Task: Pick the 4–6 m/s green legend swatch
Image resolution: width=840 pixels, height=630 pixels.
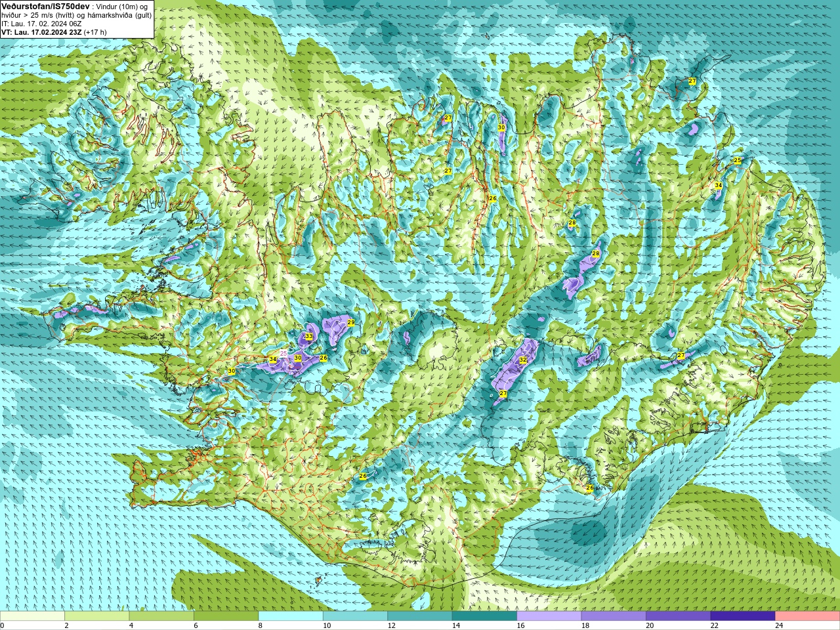Action: [x=161, y=616]
